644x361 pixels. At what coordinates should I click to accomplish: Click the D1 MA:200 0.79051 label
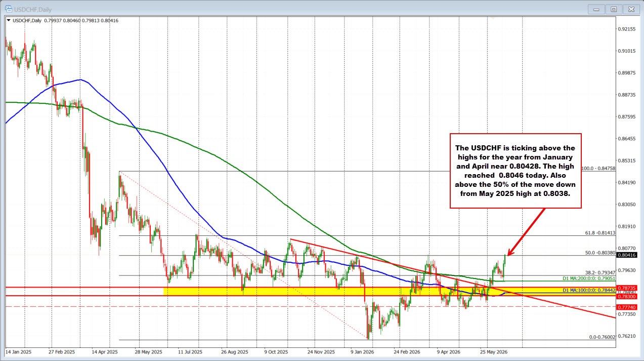pyautogui.click(x=589, y=278)
